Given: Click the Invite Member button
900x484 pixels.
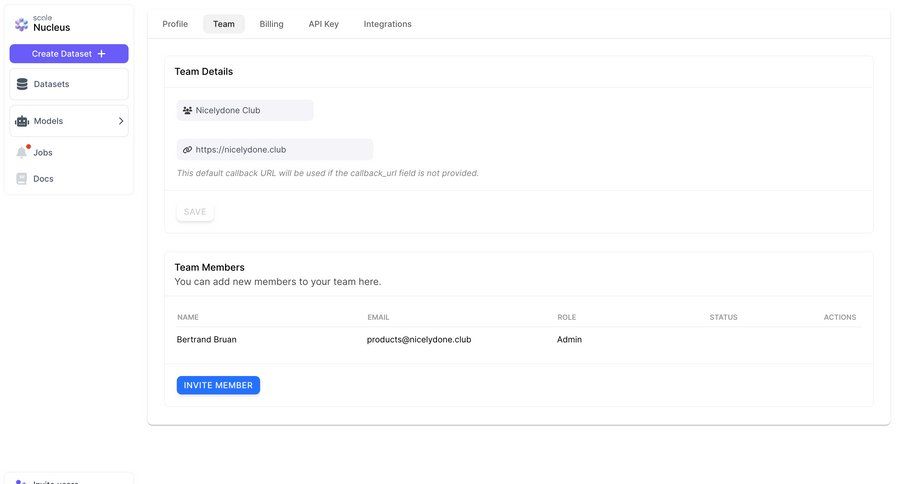Looking at the screenshot, I should point(218,385).
